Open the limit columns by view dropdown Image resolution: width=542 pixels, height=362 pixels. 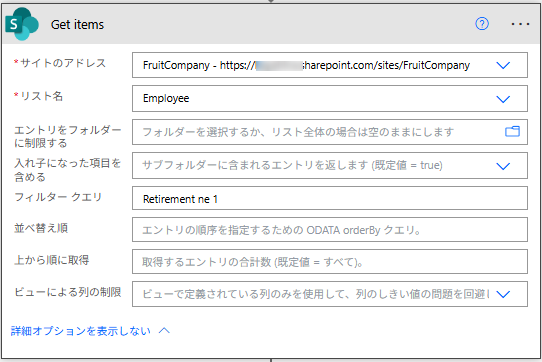503,294
